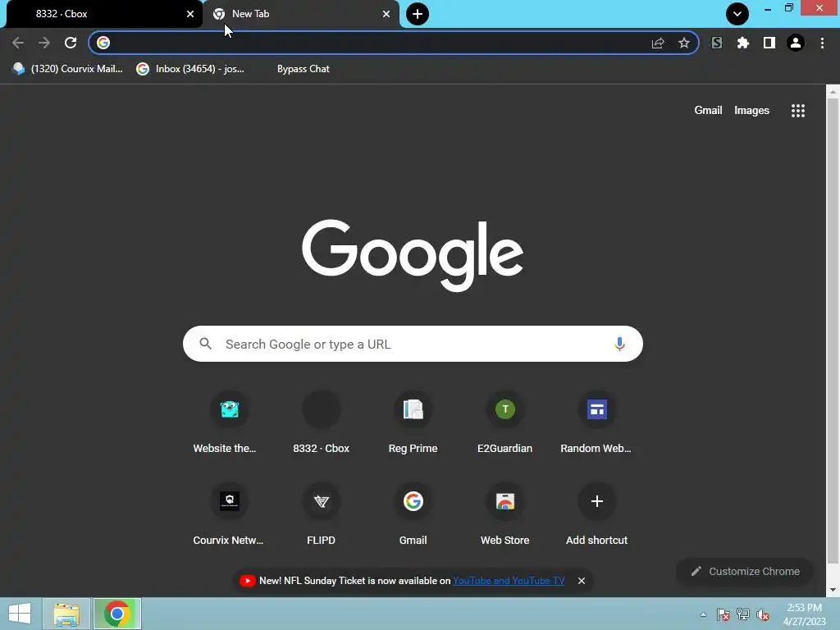This screenshot has width=840, height=630.
Task: Start voice search with microphone
Action: [620, 344]
